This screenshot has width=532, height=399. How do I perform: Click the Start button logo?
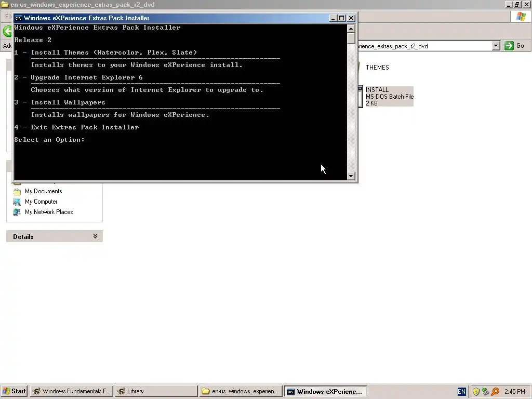[6, 391]
